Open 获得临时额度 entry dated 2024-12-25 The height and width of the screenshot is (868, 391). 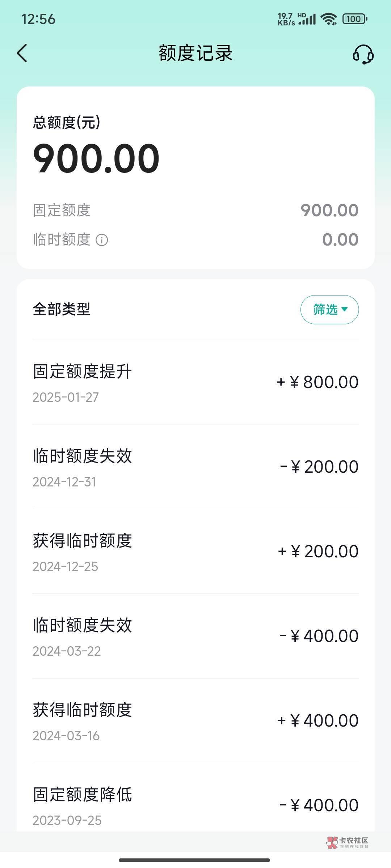coord(195,552)
